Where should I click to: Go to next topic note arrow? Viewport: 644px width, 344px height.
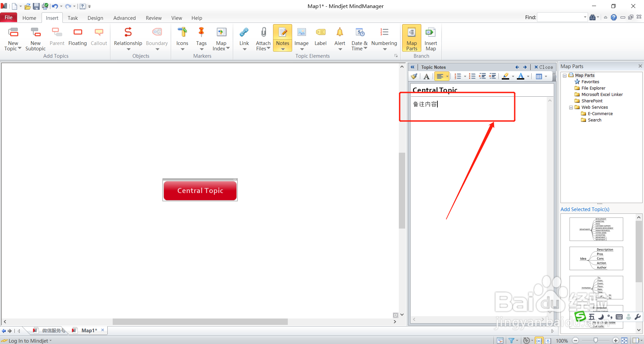[x=525, y=67]
